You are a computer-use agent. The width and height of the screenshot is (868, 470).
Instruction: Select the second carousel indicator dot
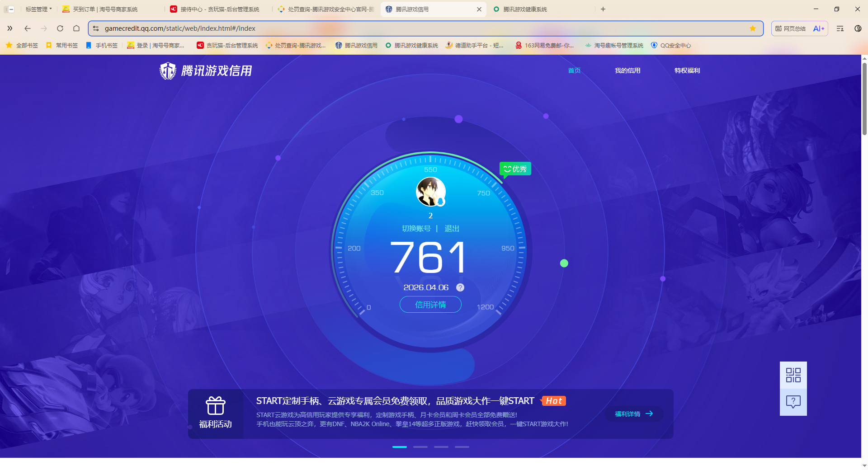[x=420, y=447]
